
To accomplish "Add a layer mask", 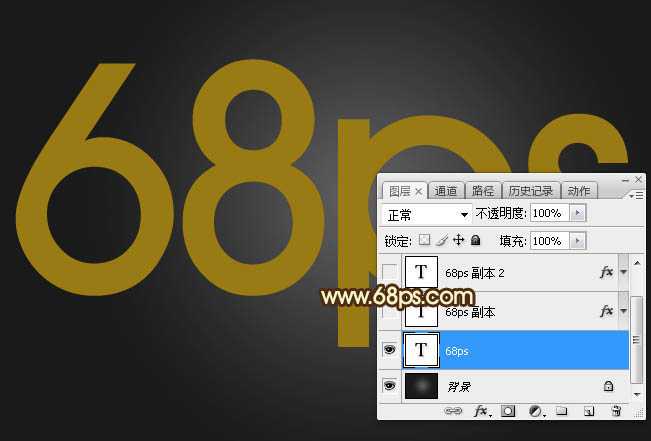I will [508, 410].
